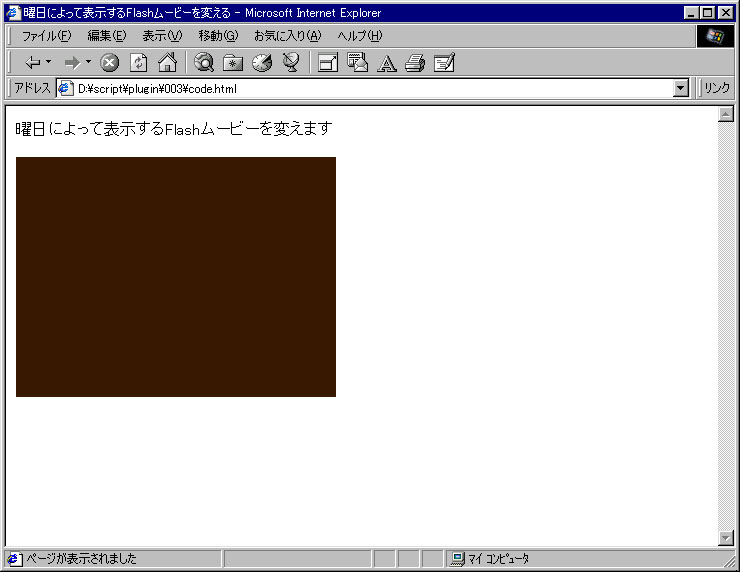Screen dimensions: 740x572
Task: Close the Internet Explorer window
Action: pyautogui.click(x=725, y=13)
